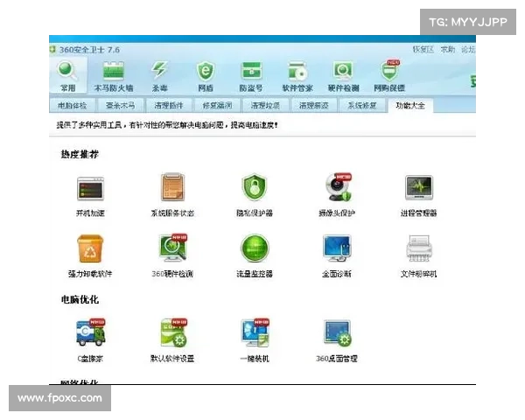525x420 pixels.
Task: Click the 求助 link in title bar
Action: [448, 50]
